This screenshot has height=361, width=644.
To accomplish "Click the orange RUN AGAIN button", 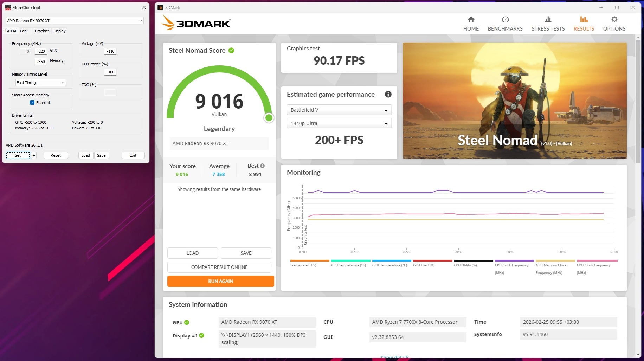I will click(x=221, y=281).
